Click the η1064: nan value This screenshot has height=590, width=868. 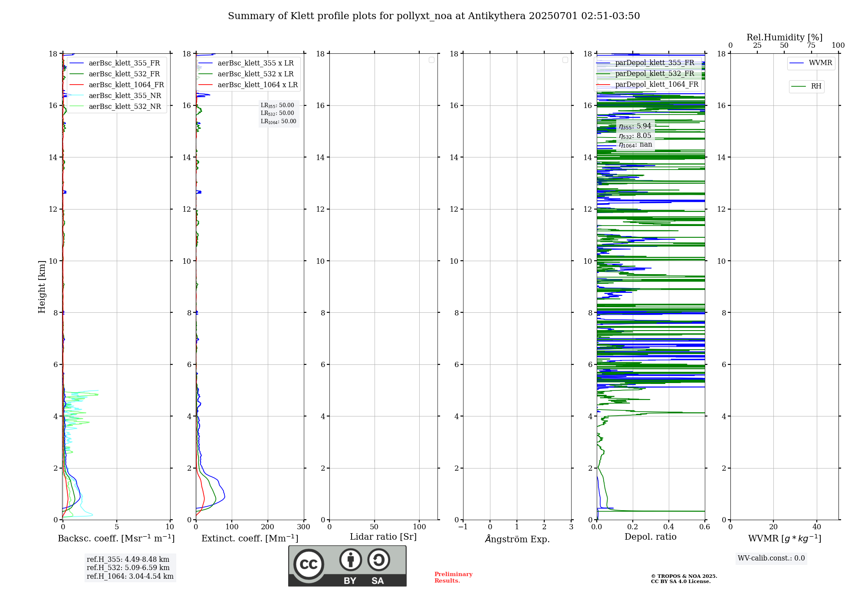coord(635,145)
